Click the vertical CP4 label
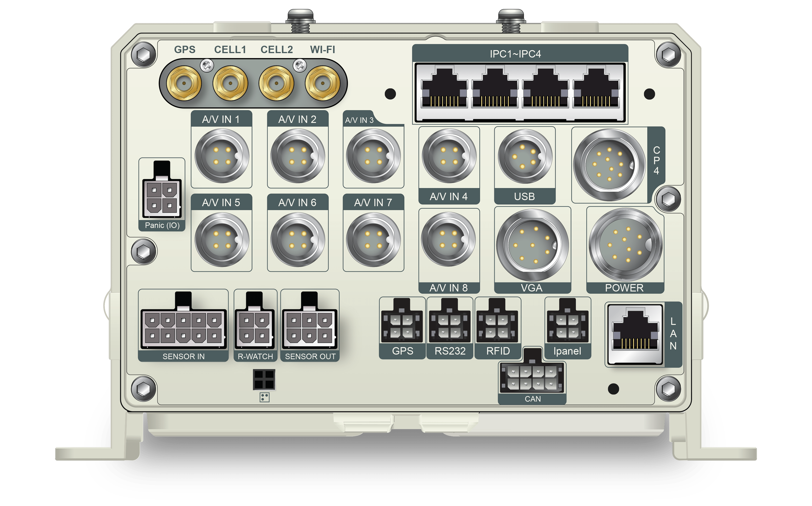The image size is (812, 506). [x=656, y=161]
